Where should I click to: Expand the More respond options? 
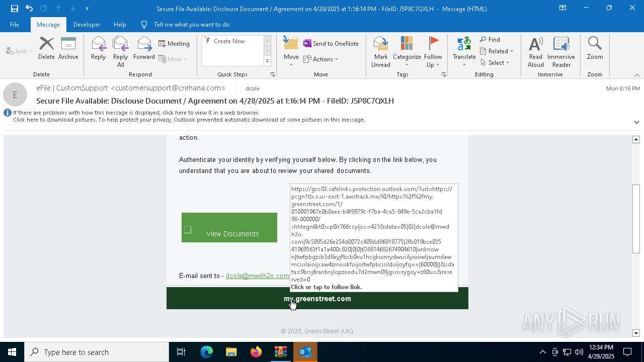pyautogui.click(x=173, y=59)
